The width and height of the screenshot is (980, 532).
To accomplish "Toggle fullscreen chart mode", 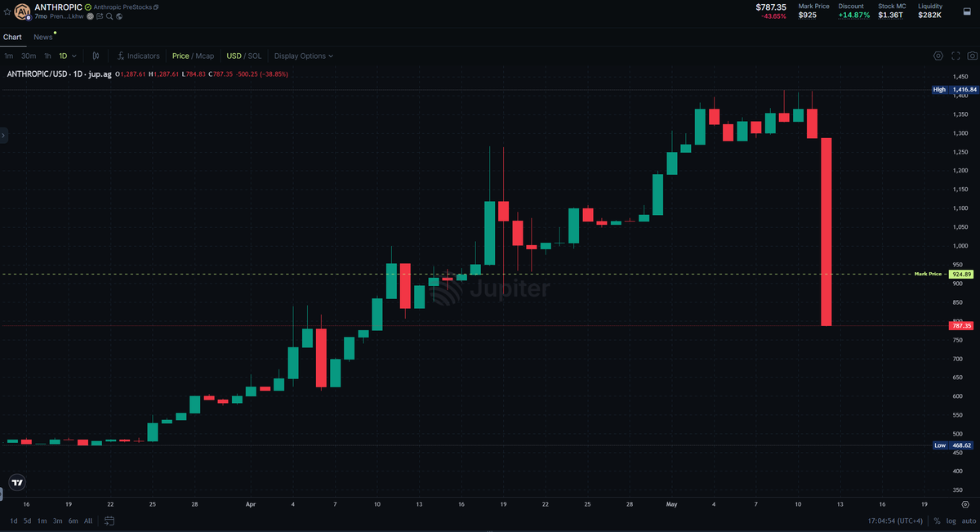I will point(955,56).
